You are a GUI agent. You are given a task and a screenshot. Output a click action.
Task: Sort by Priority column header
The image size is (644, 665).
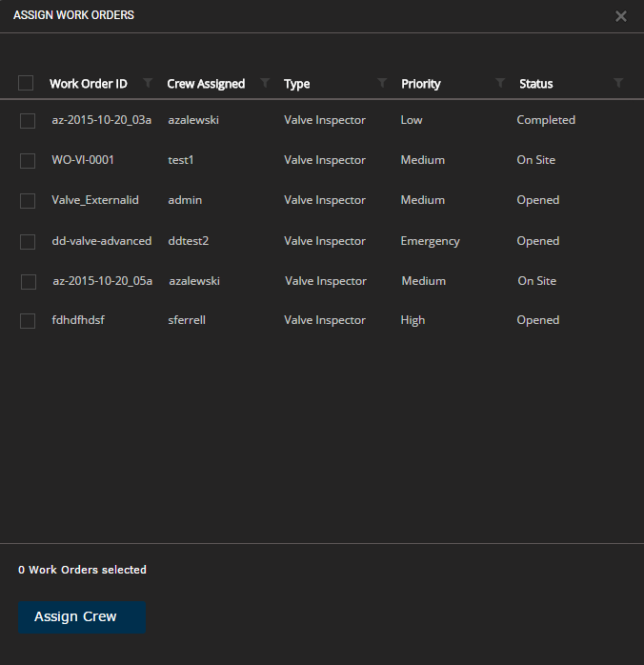[x=420, y=84]
